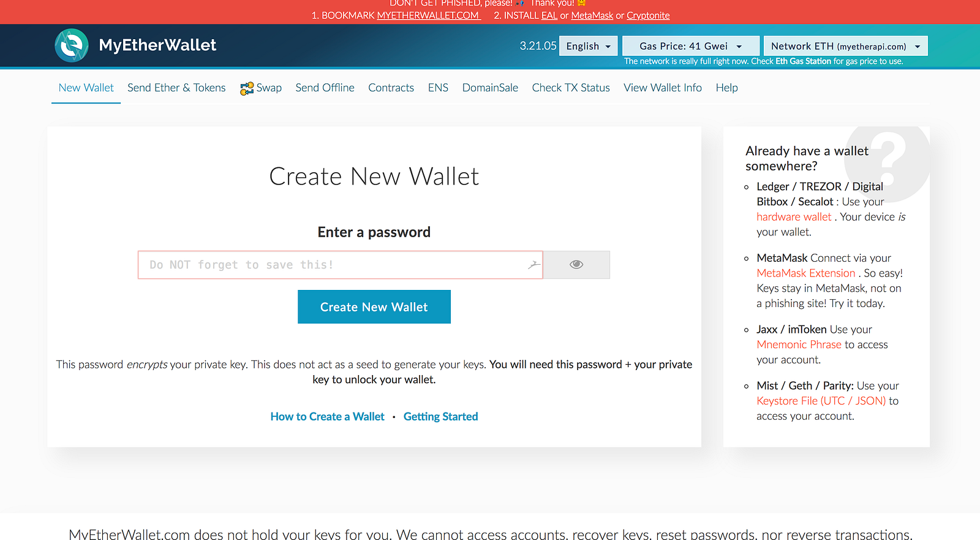Click the Eth Gas Station link

(804, 61)
